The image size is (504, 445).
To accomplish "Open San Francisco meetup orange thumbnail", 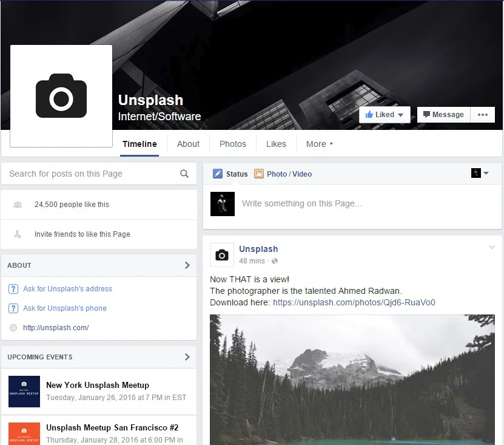I will pyautogui.click(x=24, y=433).
